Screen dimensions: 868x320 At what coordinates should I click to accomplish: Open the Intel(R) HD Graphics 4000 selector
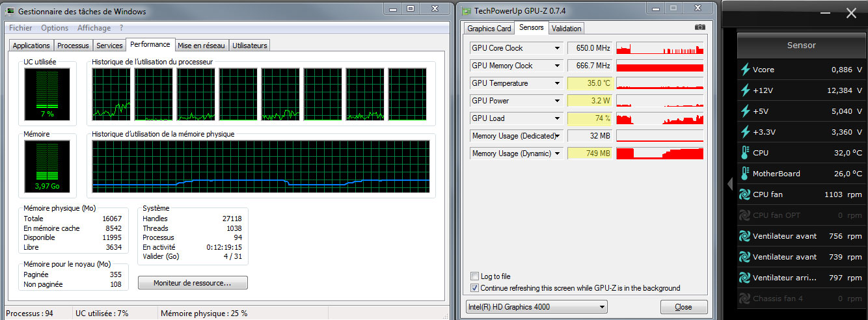point(536,306)
